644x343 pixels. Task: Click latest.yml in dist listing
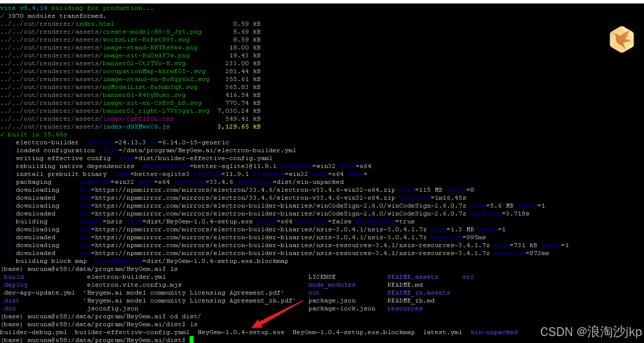pyautogui.click(x=443, y=332)
